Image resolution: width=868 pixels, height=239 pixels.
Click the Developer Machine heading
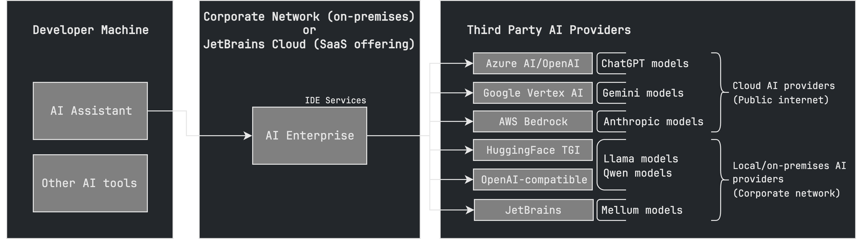(x=91, y=30)
